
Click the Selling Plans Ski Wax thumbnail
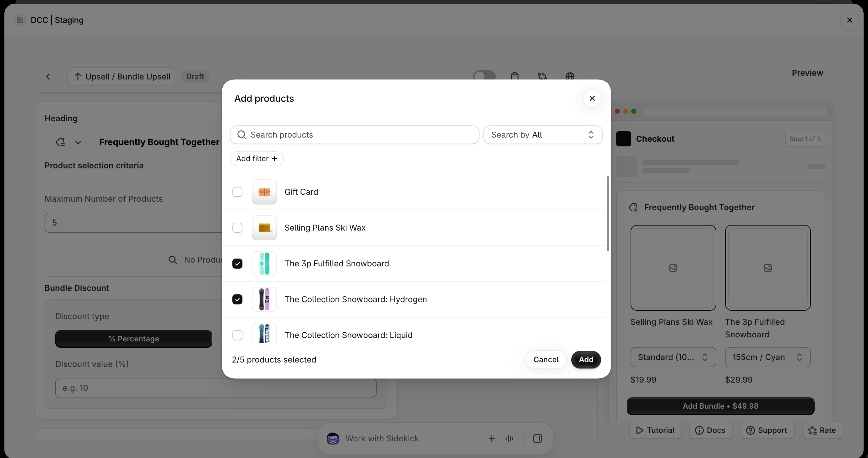pos(264,228)
